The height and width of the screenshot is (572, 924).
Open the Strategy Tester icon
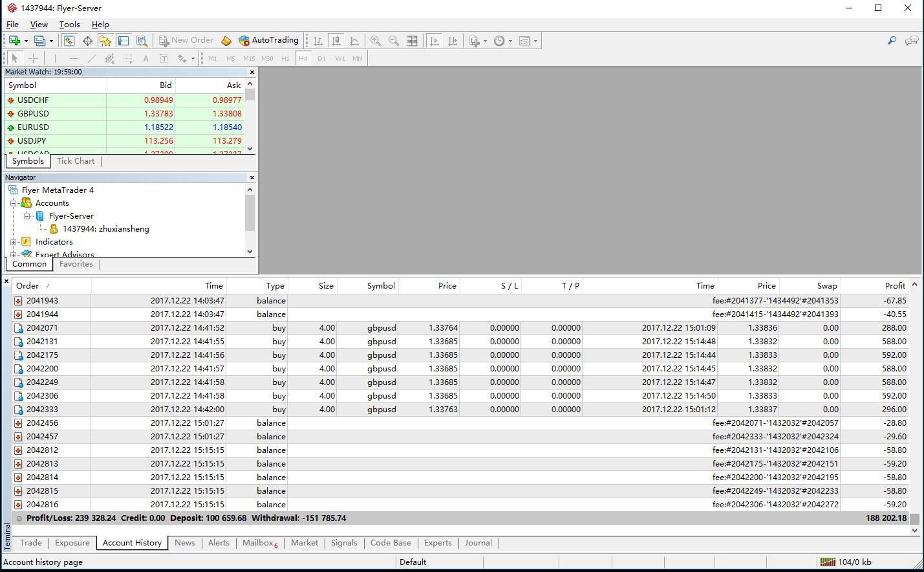tap(142, 41)
